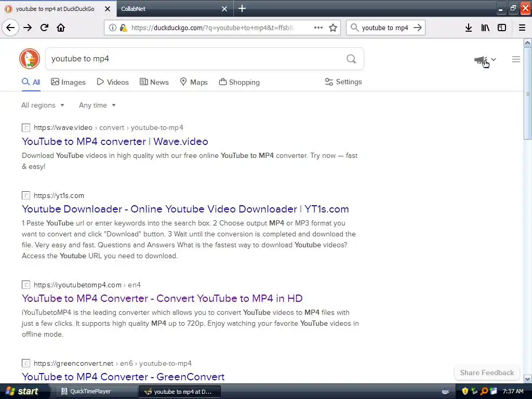Viewport: 532px width, 399px height.
Task: Open the Library icon in toolbar
Action: coord(485,28)
